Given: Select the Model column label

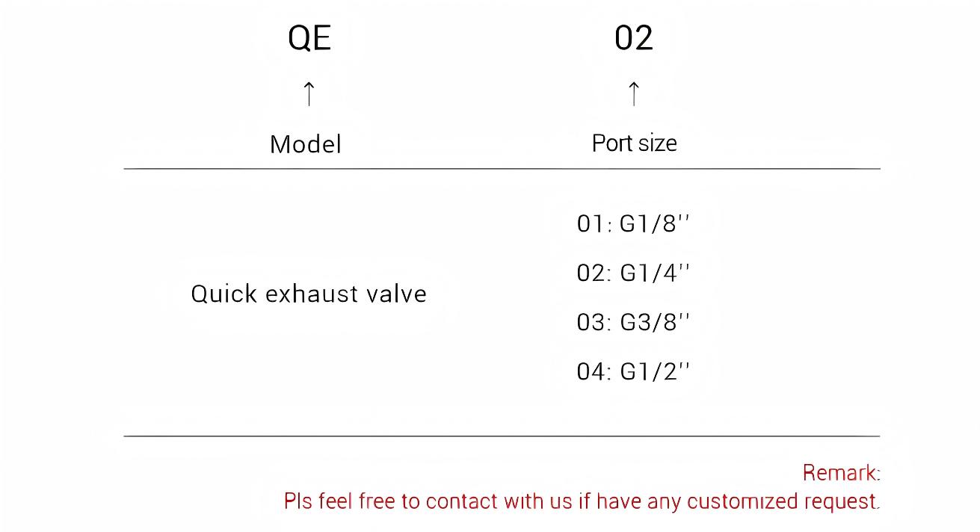Looking at the screenshot, I should [x=305, y=144].
